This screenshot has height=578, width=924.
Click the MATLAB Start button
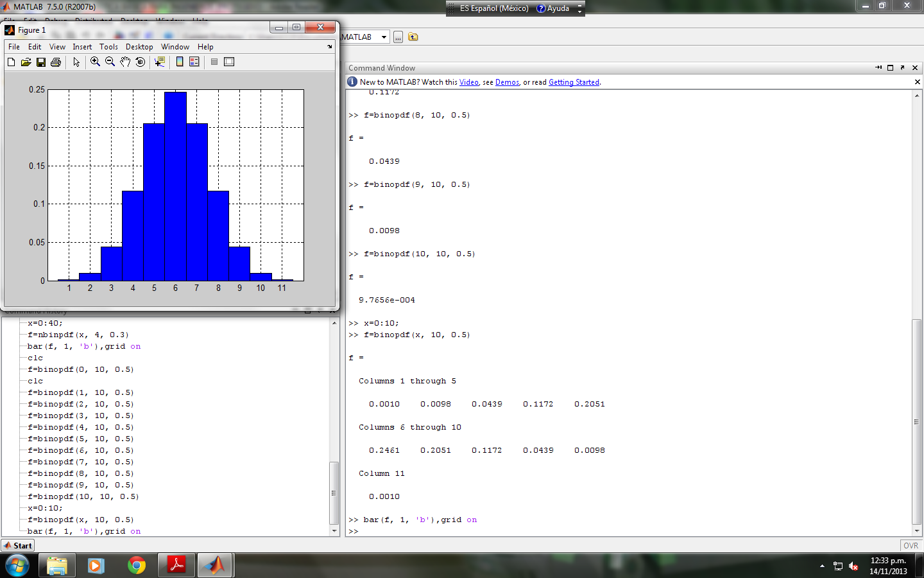(18, 546)
